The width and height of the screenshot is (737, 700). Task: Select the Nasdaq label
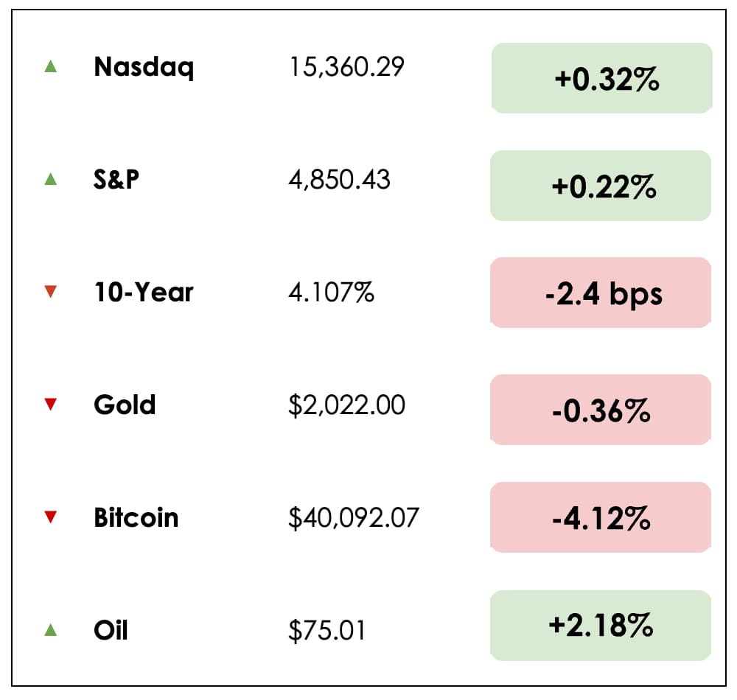pos(144,68)
